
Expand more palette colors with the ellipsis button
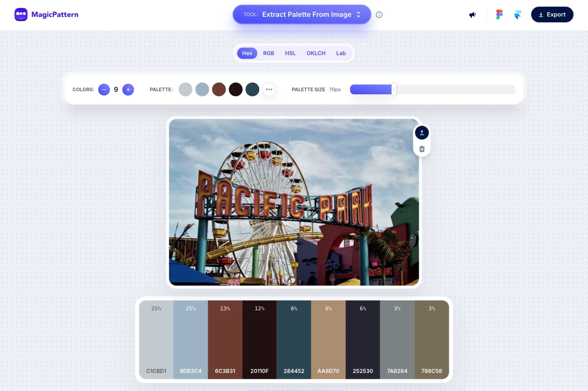coord(269,90)
